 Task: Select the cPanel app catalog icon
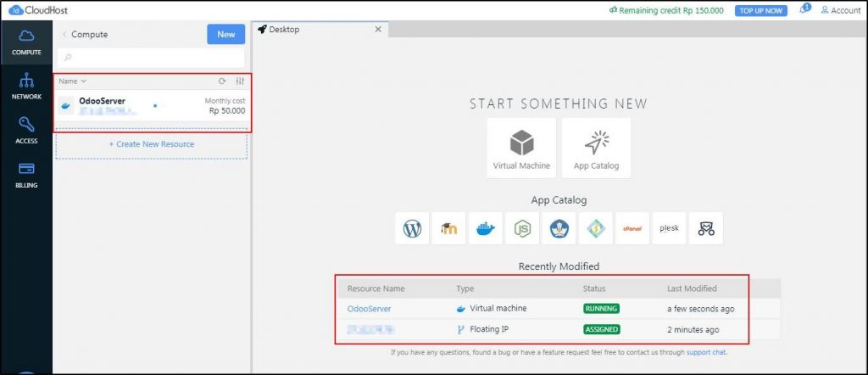coord(632,228)
